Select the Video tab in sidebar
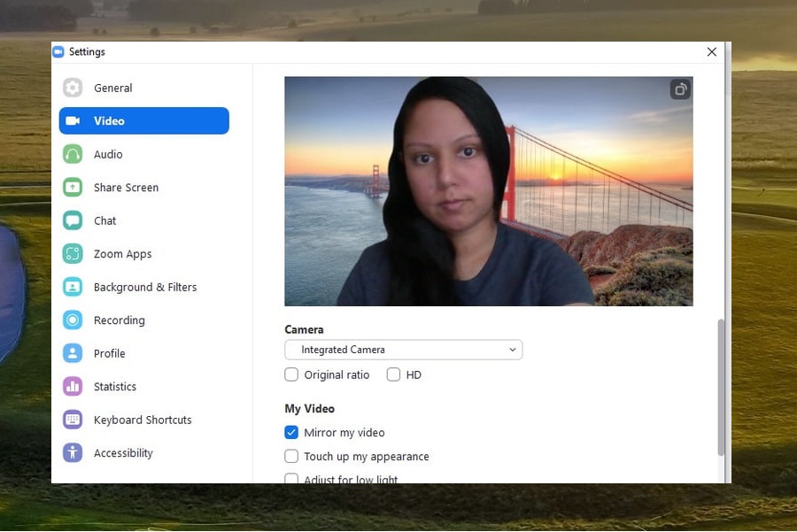The width and height of the screenshot is (797, 532). tap(72, 120)
